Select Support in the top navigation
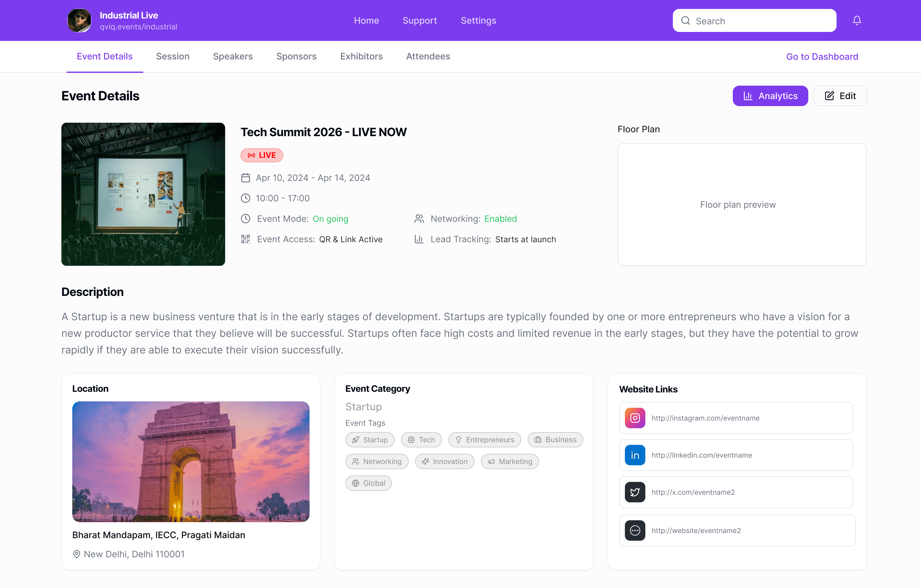 click(420, 21)
